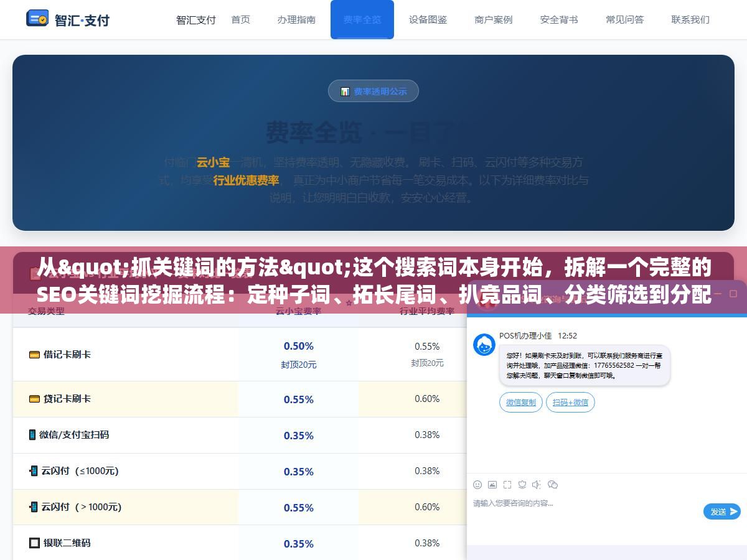Click the 微信复制 button in chat
The image size is (747, 560).
click(x=521, y=403)
